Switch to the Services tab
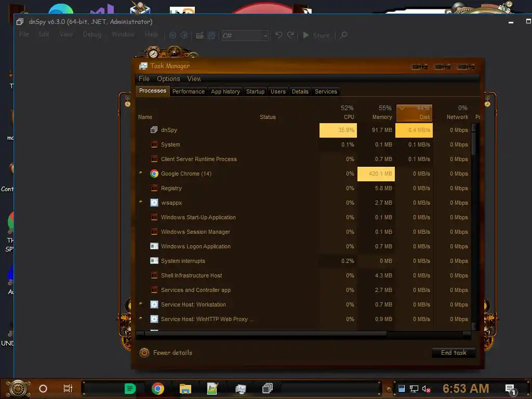Image resolution: width=532 pixels, height=399 pixels. point(326,91)
